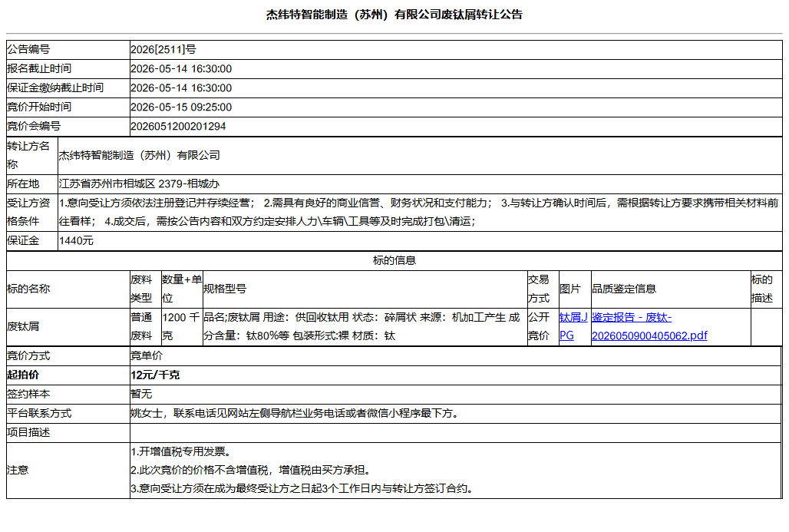
Task: Select note line 3 about 3个工作日内签订合约
Action: click(x=303, y=488)
